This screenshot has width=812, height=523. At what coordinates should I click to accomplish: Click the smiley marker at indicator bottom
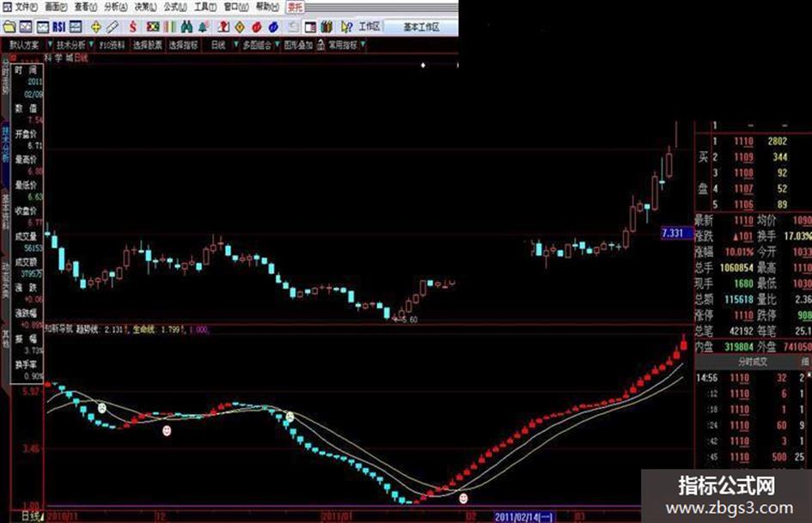[x=463, y=497]
